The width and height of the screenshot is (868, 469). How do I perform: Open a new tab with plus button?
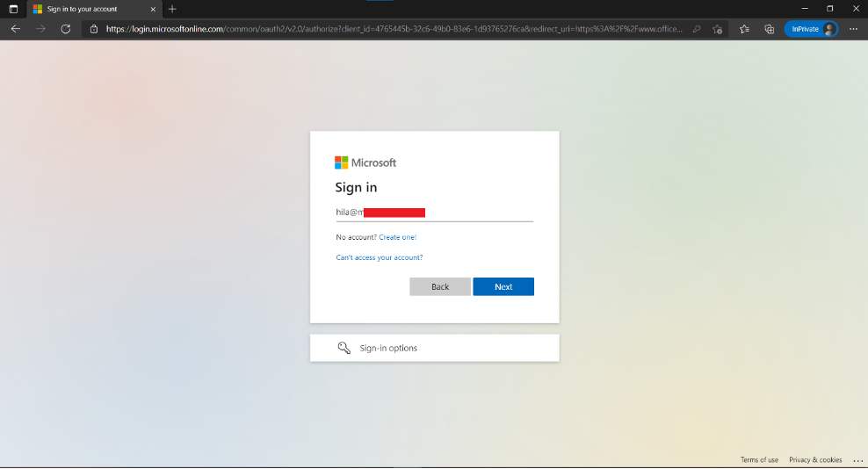172,9
